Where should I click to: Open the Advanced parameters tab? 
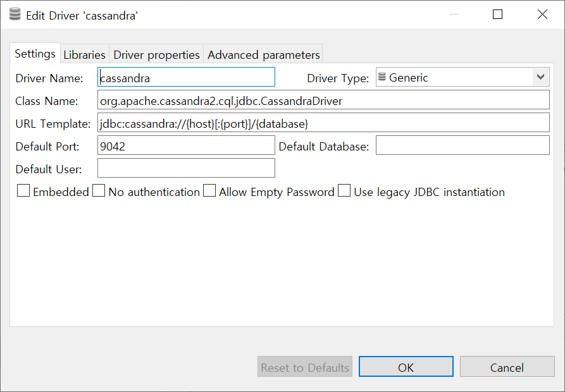pos(263,54)
